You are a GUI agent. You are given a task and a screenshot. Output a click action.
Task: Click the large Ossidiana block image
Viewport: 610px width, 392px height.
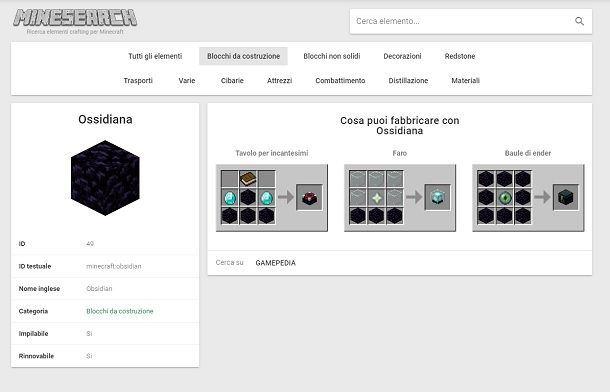(105, 178)
